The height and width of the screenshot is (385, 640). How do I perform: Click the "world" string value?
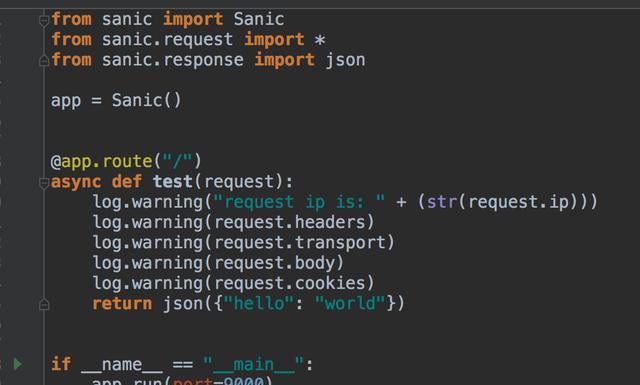coord(350,303)
